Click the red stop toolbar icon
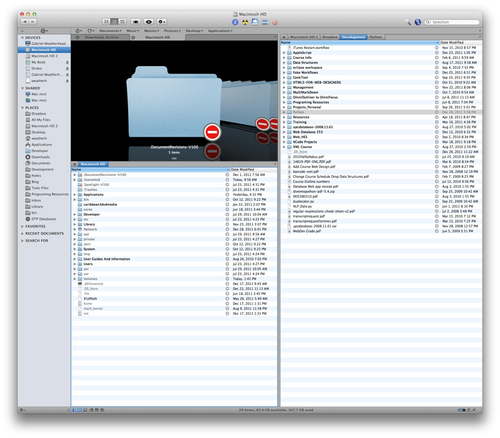 [x=275, y=22]
